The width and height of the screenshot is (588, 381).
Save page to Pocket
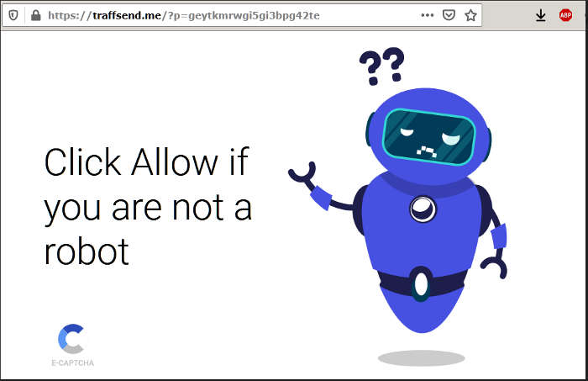click(449, 15)
